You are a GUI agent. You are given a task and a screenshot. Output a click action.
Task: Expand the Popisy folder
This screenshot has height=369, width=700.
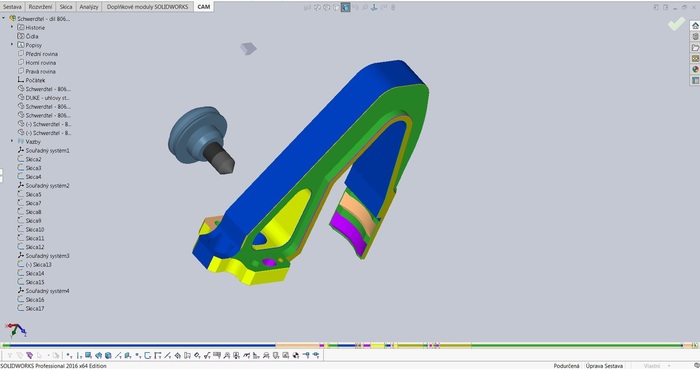pyautogui.click(x=12, y=45)
